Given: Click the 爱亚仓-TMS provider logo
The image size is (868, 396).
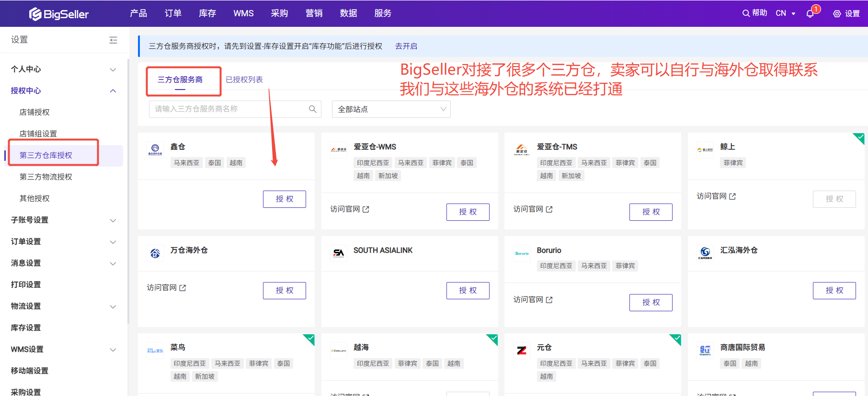Looking at the screenshot, I should coord(522,149).
